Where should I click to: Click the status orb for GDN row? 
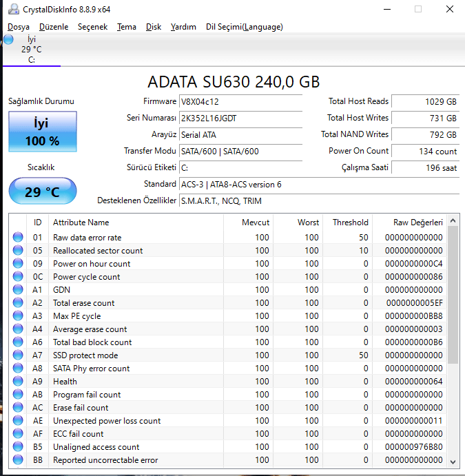[18, 289]
